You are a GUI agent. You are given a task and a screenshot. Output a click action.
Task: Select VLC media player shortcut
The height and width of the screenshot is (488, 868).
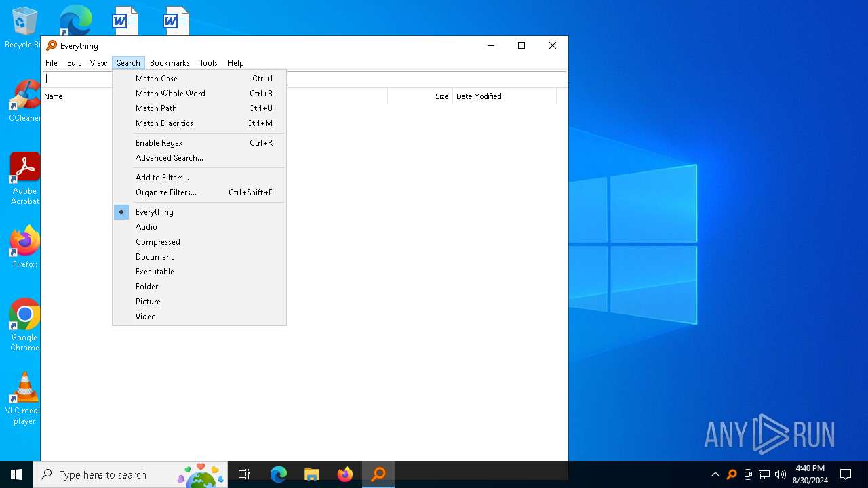click(24, 399)
